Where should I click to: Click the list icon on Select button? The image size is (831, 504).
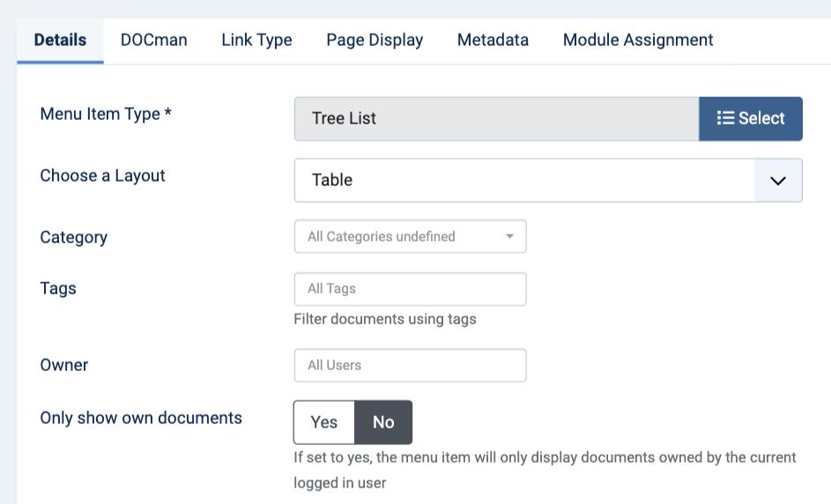725,118
